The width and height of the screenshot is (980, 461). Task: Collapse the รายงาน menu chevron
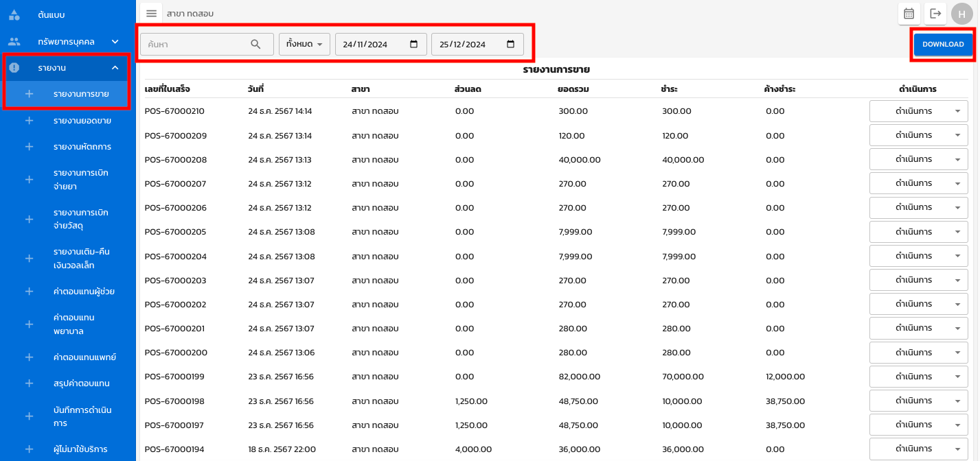[115, 68]
